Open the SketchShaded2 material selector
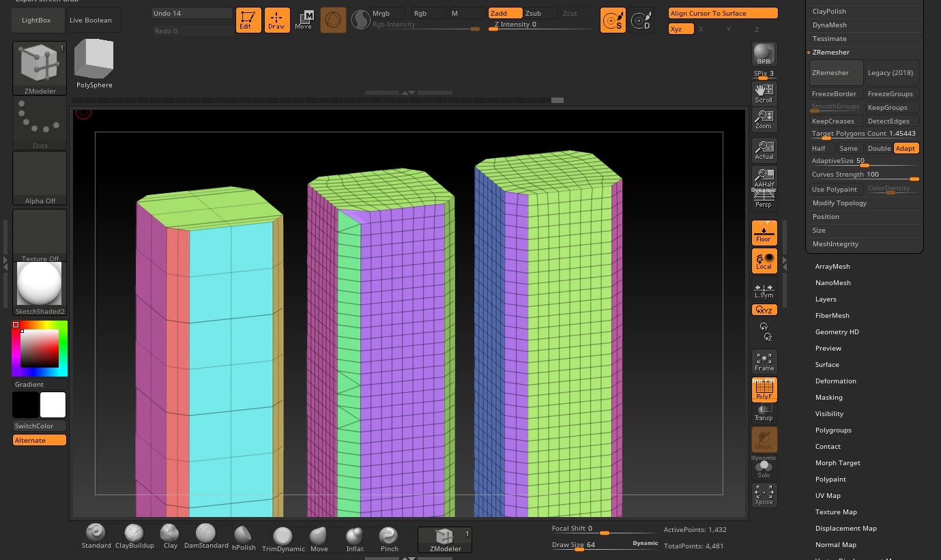 (40, 289)
